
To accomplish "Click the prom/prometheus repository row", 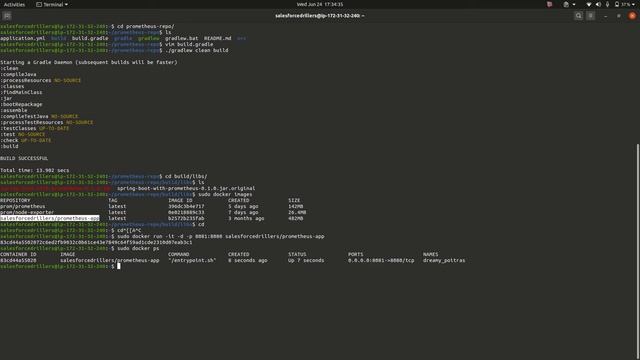I will pos(151,207).
